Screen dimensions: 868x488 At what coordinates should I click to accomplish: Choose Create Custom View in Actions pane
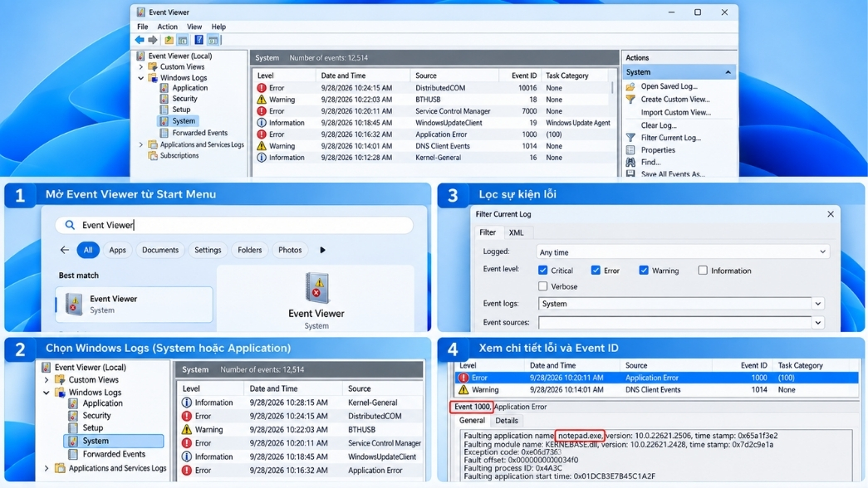pyautogui.click(x=674, y=99)
